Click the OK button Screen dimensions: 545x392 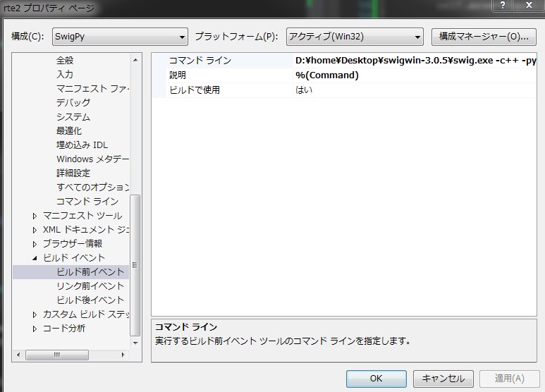point(376,379)
